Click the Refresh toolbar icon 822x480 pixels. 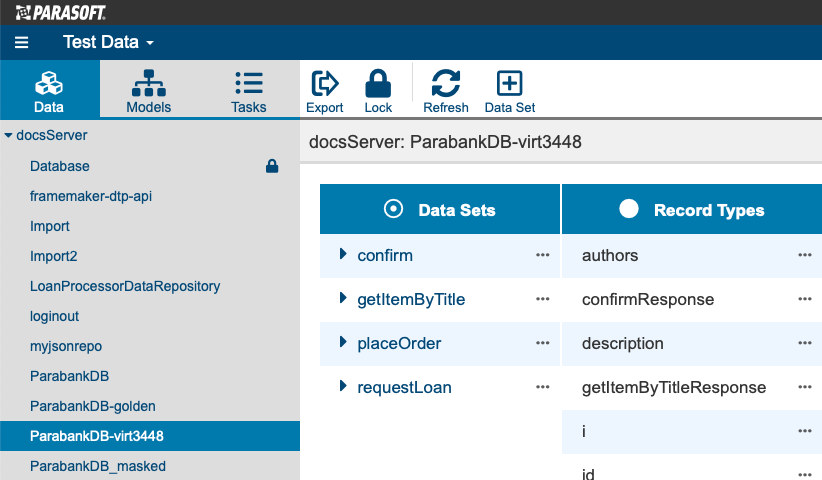(x=446, y=92)
